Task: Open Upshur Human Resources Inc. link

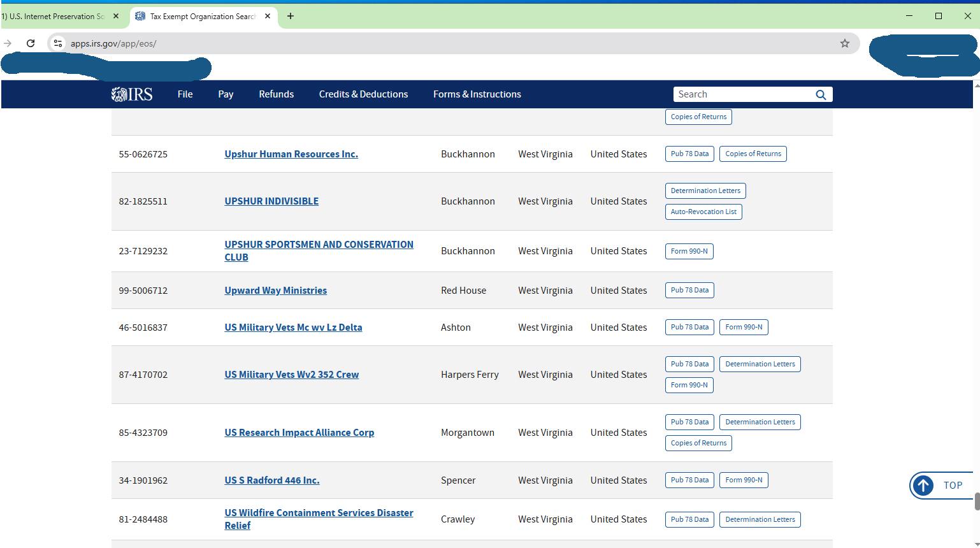Action: 291,154
